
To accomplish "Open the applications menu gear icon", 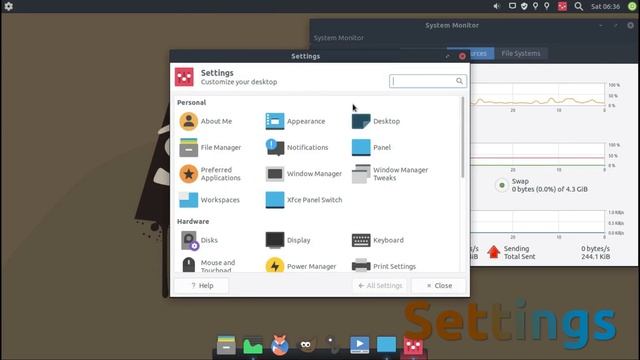I will coord(8,6).
